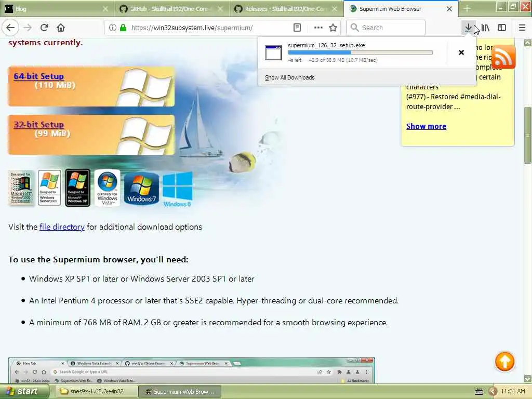Click the scrollbar up arrow
Viewport: 532px width, 399px height.
[528, 43]
